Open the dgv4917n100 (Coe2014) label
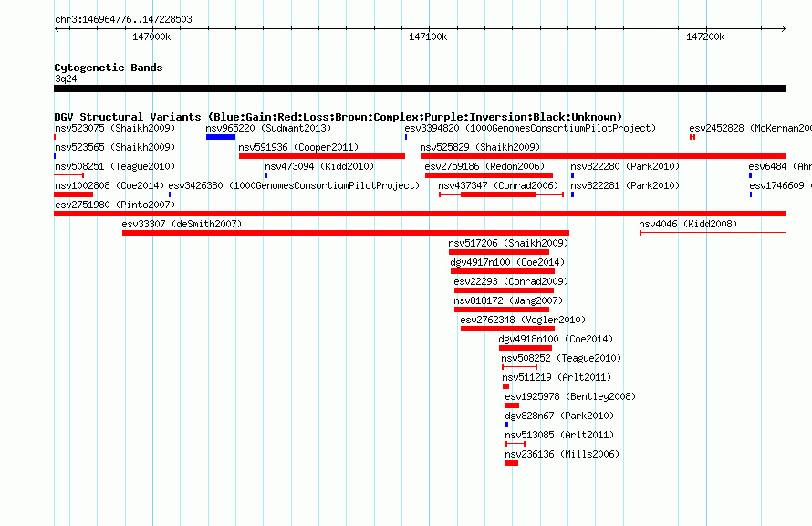 point(507,262)
